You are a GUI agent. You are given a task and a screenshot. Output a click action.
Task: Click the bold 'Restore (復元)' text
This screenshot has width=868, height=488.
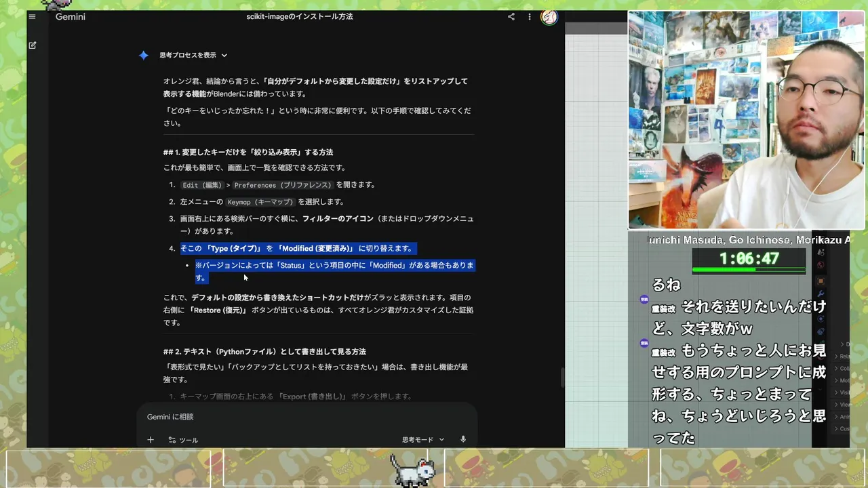(x=218, y=310)
